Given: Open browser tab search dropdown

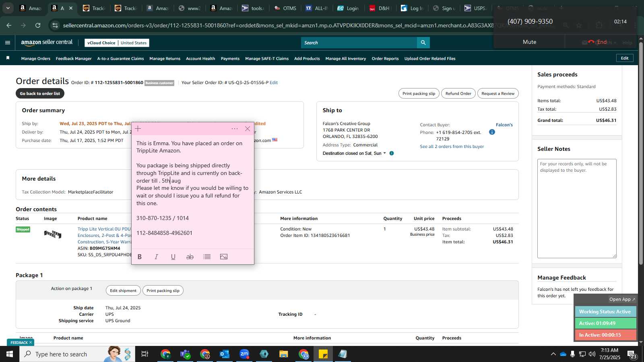Looking at the screenshot, I should click(8, 8).
